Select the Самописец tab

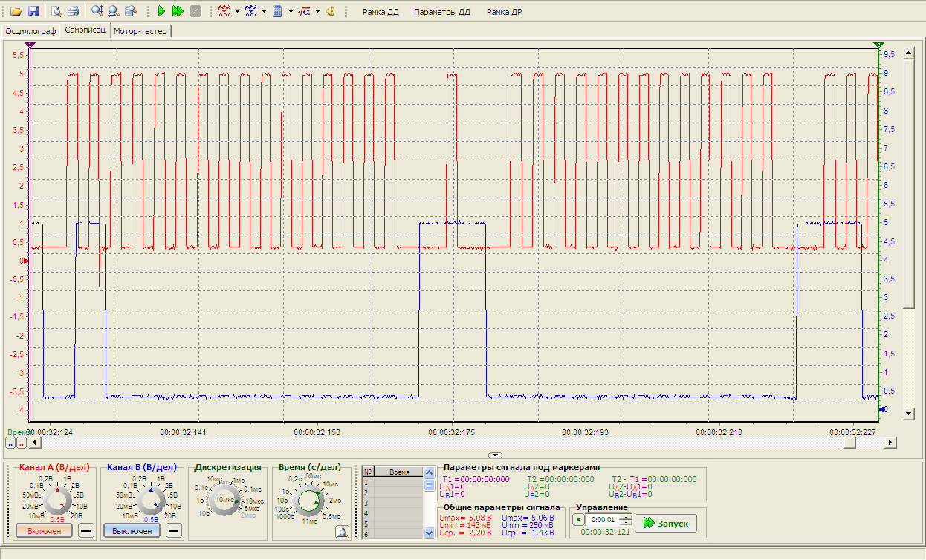click(x=85, y=30)
